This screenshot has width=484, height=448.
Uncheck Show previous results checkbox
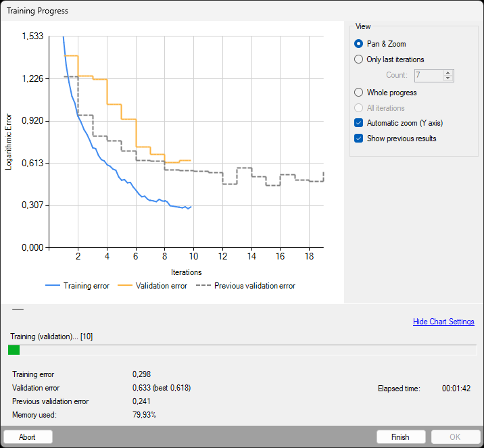[x=359, y=139]
